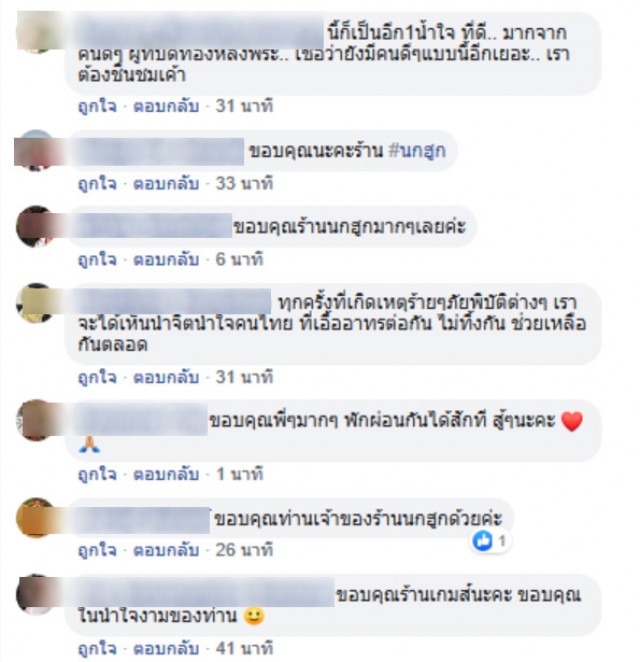Viewport: 640px width, 662px height.
Task: Open the 33 นาที timestamp link
Action: click(244, 184)
